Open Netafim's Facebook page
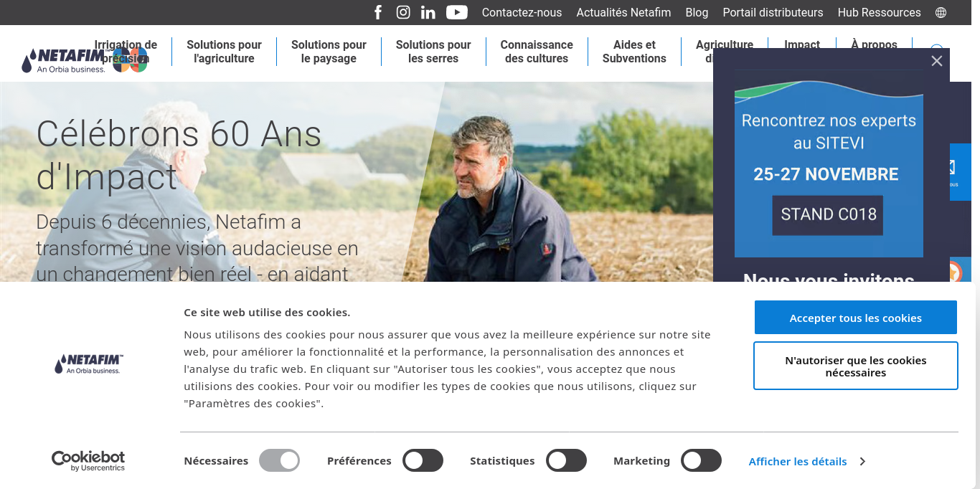Screen dimensions: 980x489 pos(378,12)
